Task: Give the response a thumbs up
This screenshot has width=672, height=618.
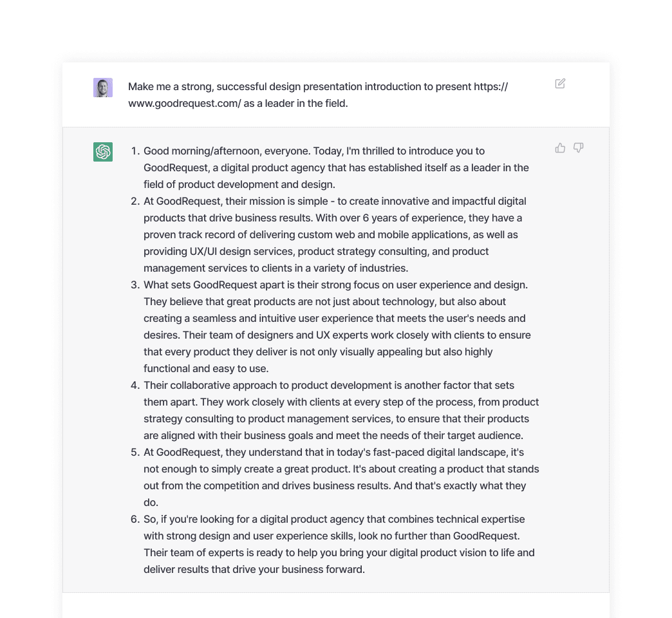Action: [560, 148]
